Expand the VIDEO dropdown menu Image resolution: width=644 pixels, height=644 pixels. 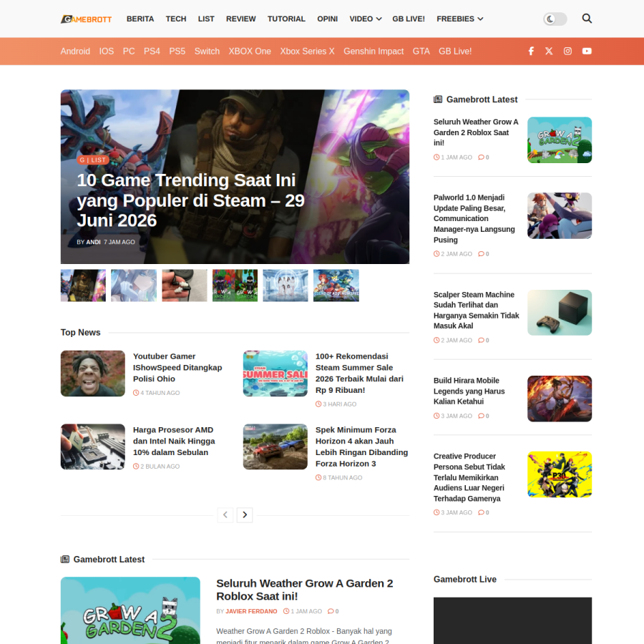pos(366,19)
